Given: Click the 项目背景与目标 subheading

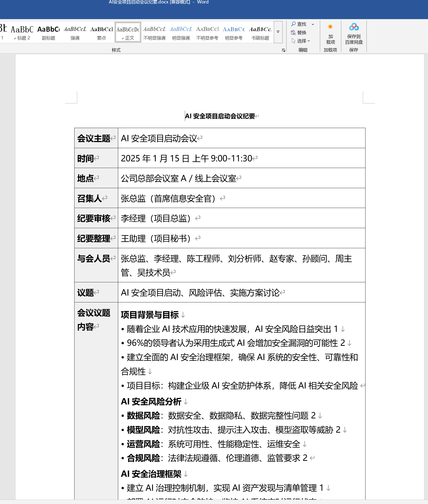Looking at the screenshot, I should tap(150, 315).
